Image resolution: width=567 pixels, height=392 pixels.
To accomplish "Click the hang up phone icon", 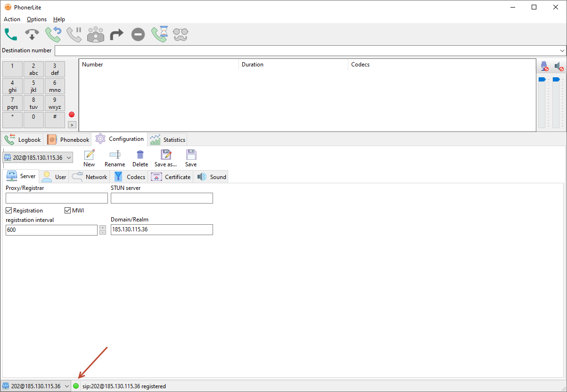I will pyautogui.click(x=32, y=34).
